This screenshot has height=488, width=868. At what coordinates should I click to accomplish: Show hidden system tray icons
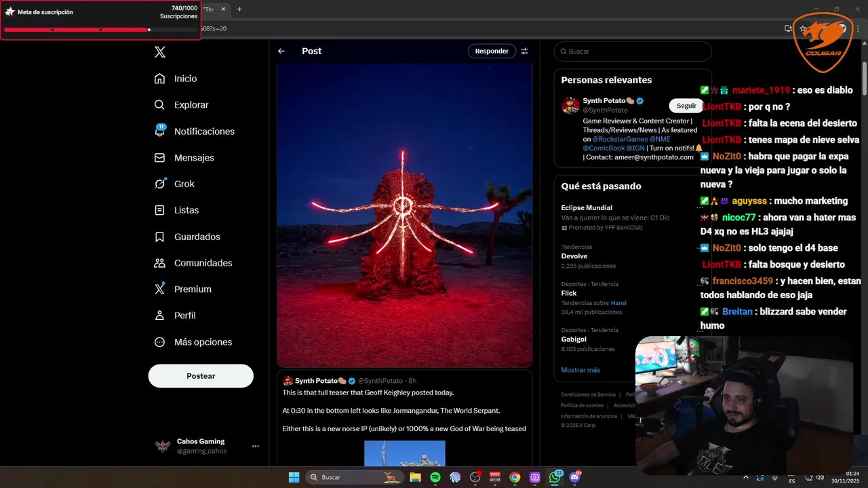coord(747,477)
